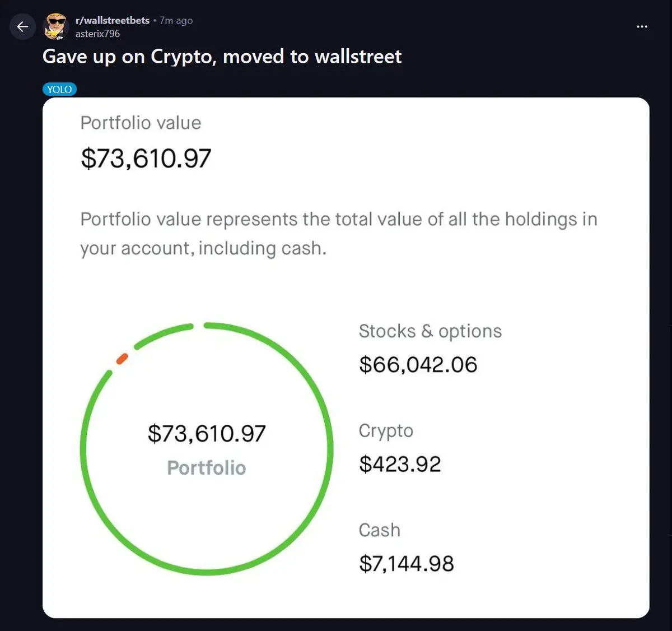Screen dimensions: 672x631
Task: Click the 'Crypto' category label
Action: click(386, 430)
